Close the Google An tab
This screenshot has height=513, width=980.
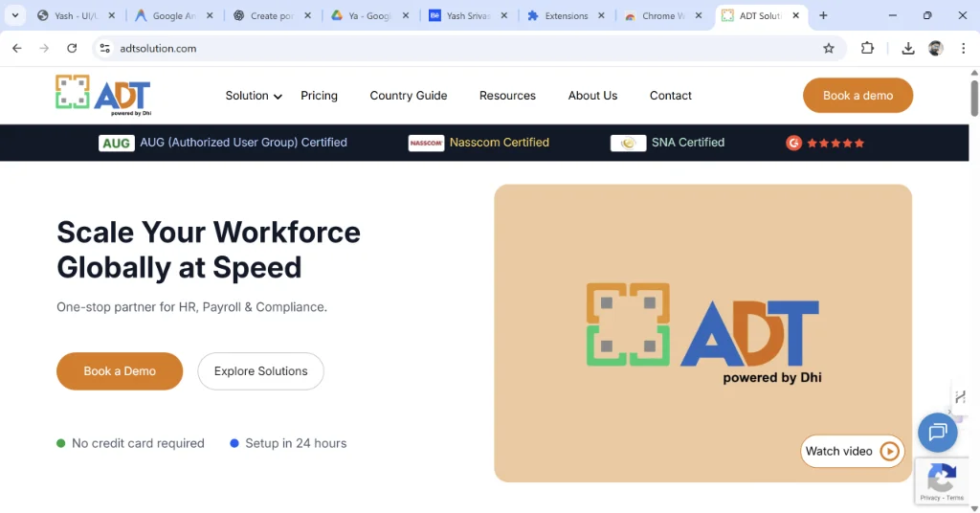click(210, 15)
